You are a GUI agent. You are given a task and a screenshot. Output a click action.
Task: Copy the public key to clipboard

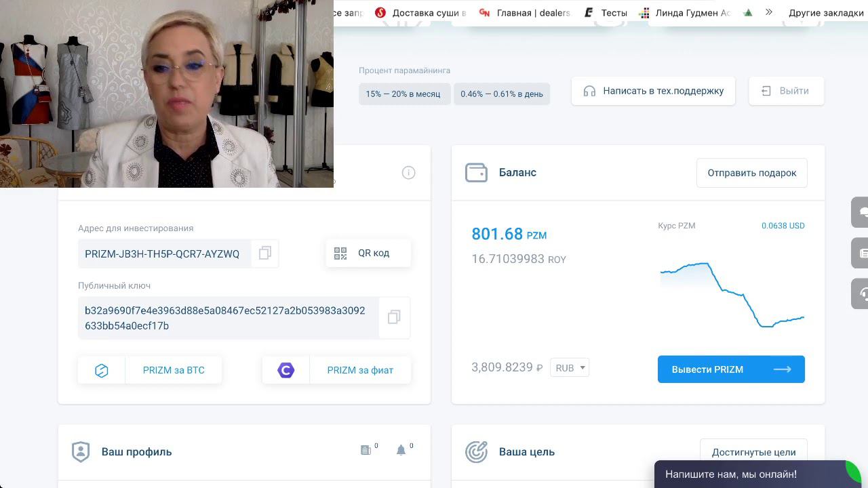[x=394, y=317]
